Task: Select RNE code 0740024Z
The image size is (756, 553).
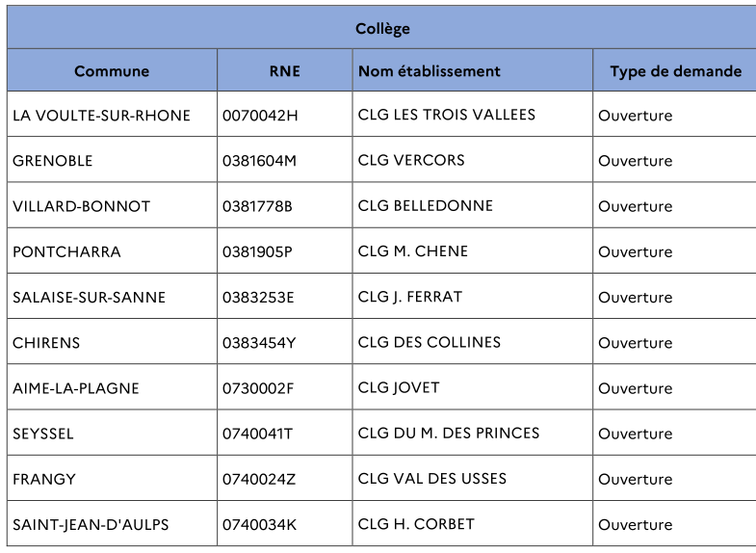Action: coord(258,479)
